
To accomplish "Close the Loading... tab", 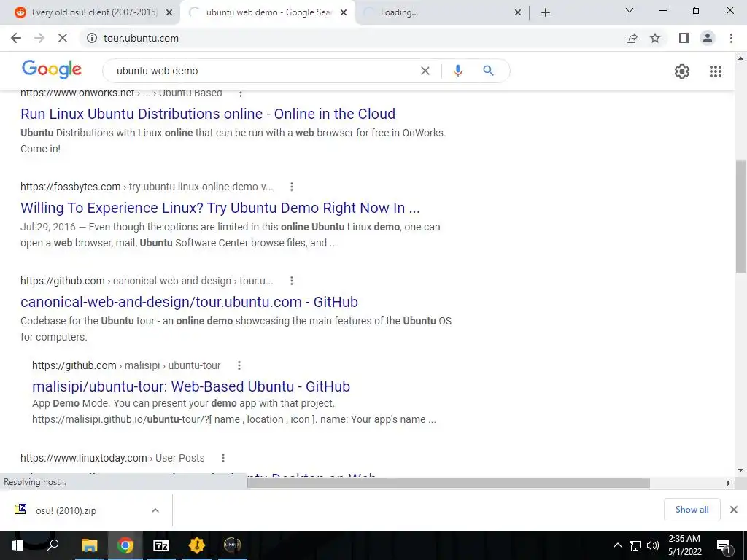I will pyautogui.click(x=518, y=12).
